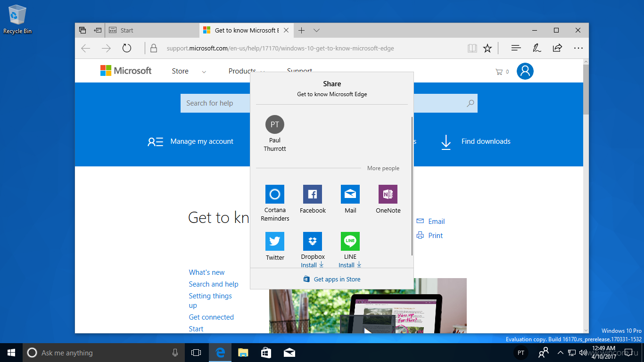The height and width of the screenshot is (362, 644).
Task: Open What's new link
Action: click(206, 272)
